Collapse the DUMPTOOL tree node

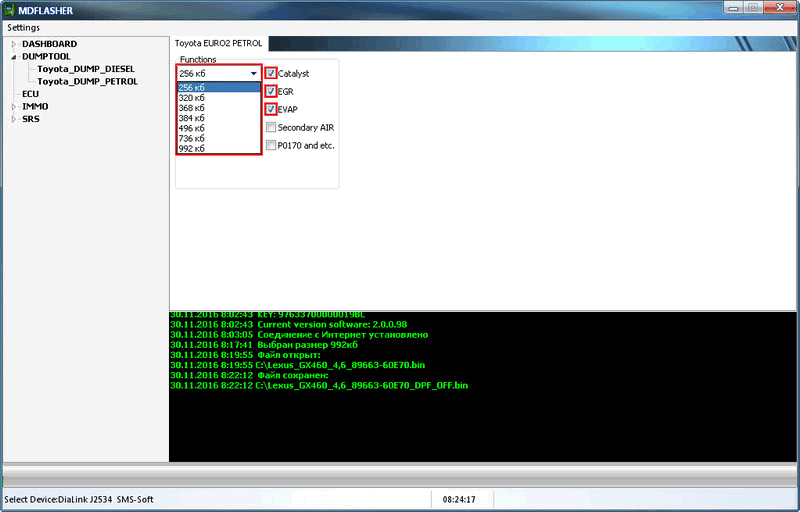click(x=14, y=57)
